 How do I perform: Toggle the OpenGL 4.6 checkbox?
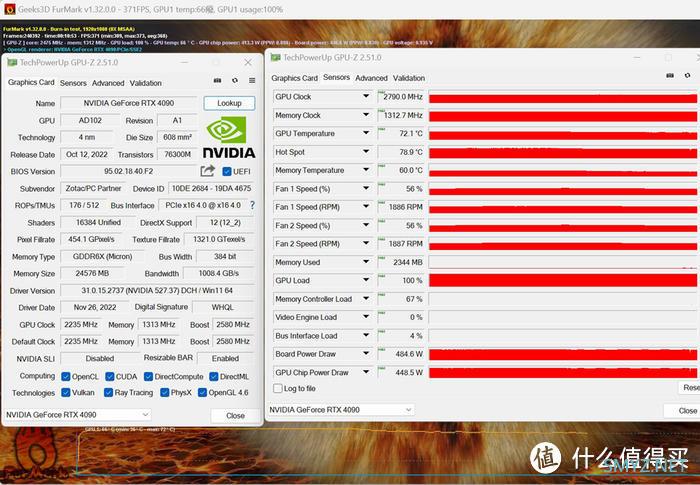pos(202,393)
